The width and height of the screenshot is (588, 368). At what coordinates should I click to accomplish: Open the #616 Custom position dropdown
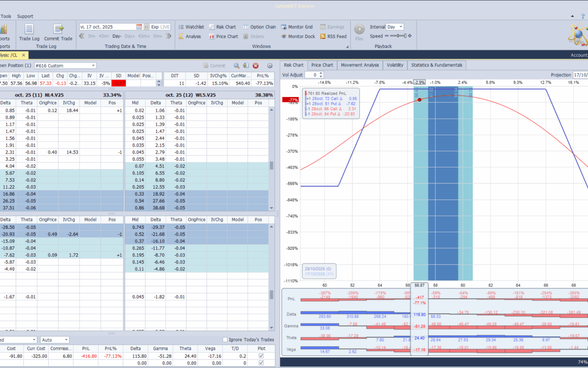(94, 66)
